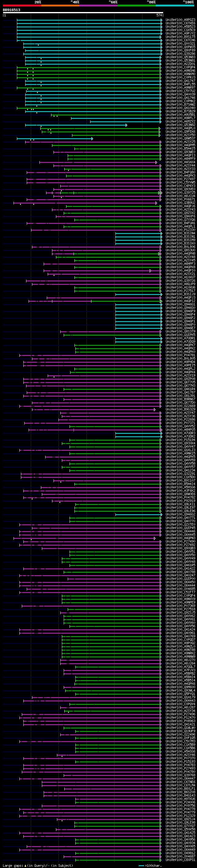Click the cyan ~100% legend color bar
The image size is (197, 868).
pyautogui.click(x=175, y=6)
